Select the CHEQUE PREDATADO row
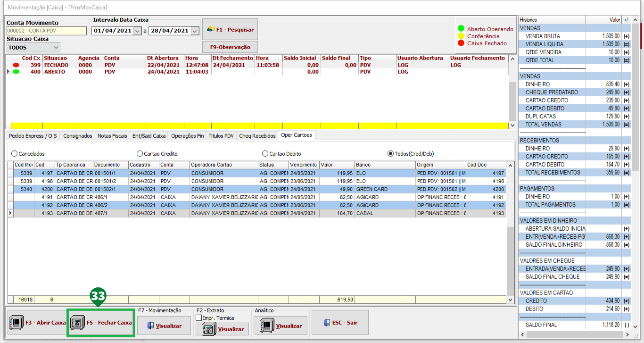This screenshot has height=343, width=644. pyautogui.click(x=575, y=92)
